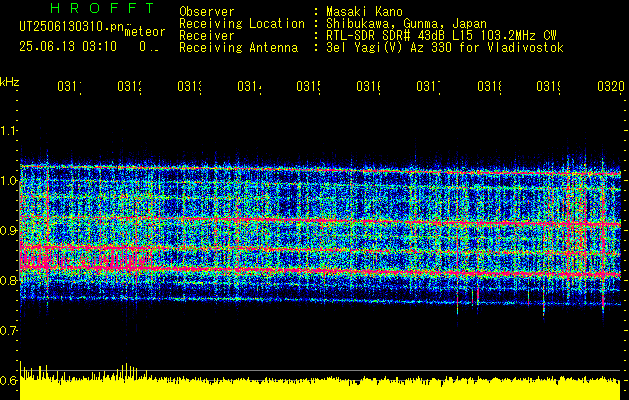
Task: Select the 0319 time marker
Action: click(549, 86)
